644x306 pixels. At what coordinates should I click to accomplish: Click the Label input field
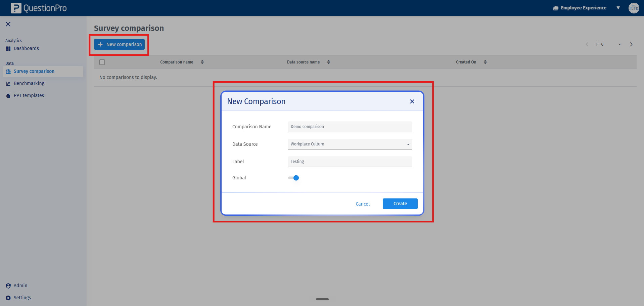350,162
